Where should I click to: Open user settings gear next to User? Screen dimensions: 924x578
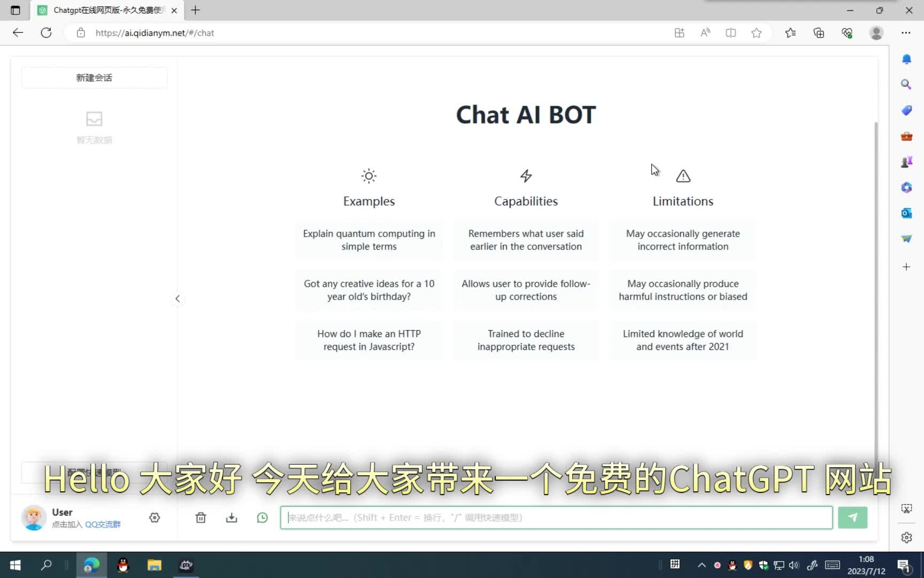[155, 518]
